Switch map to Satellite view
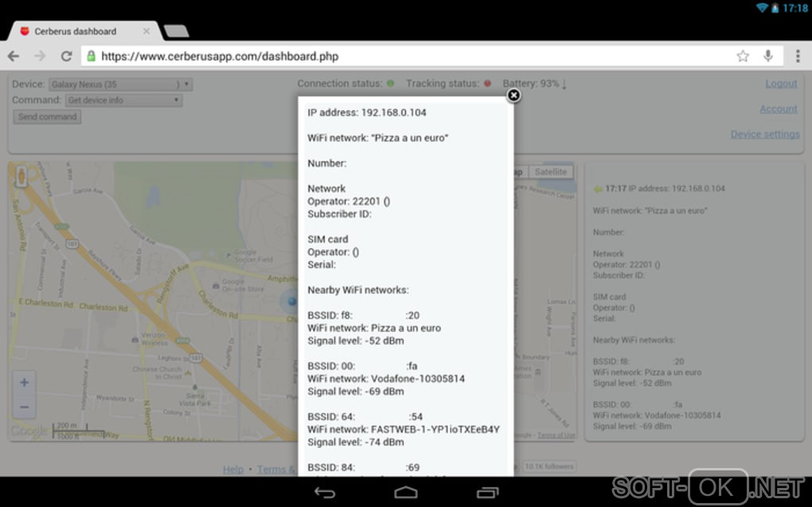The image size is (812, 507). (x=550, y=172)
